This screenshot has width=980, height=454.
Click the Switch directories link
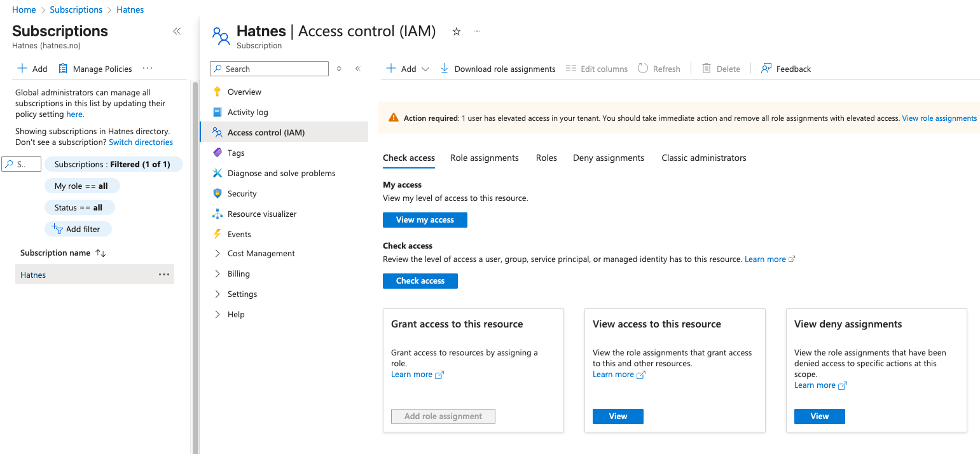click(x=141, y=142)
